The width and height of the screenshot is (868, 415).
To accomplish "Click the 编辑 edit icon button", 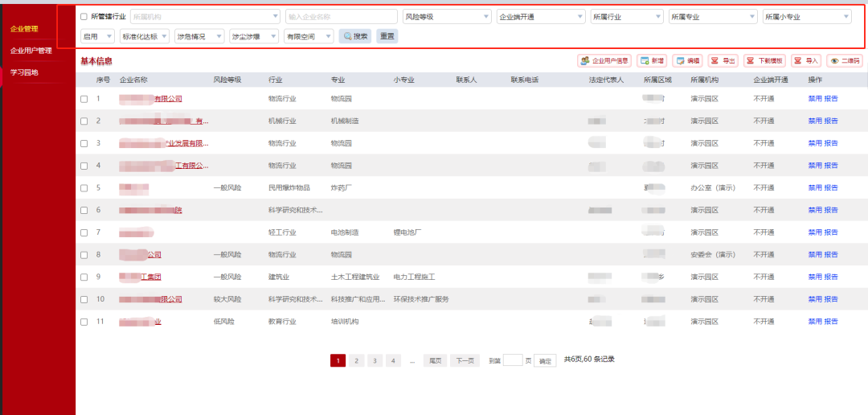I will [x=687, y=61].
